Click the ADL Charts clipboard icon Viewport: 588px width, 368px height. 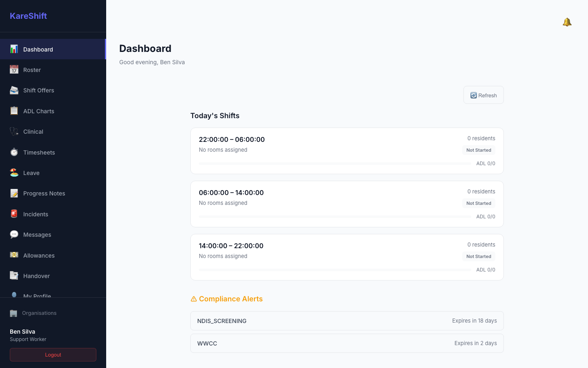click(14, 111)
